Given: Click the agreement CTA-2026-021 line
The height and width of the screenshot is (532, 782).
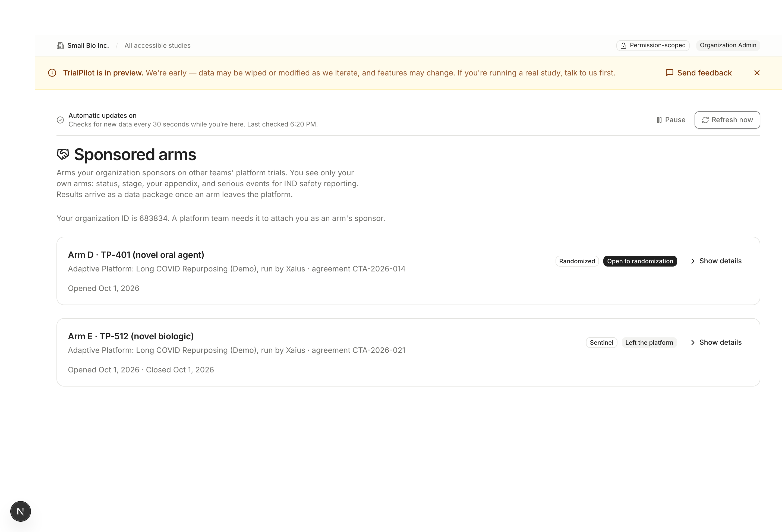Looking at the screenshot, I should 237,350.
